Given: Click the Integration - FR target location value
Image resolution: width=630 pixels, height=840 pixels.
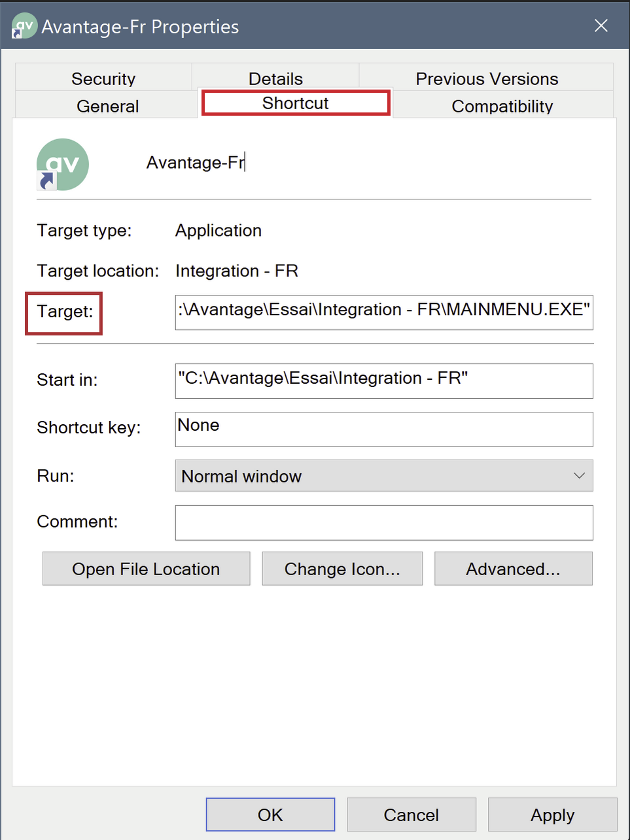Looking at the screenshot, I should (237, 271).
